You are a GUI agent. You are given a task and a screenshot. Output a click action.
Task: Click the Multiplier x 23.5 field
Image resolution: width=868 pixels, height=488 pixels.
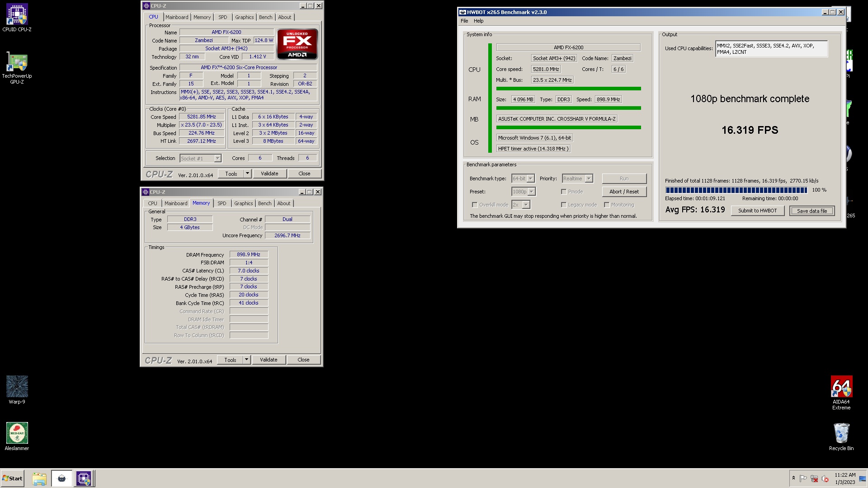tap(202, 125)
